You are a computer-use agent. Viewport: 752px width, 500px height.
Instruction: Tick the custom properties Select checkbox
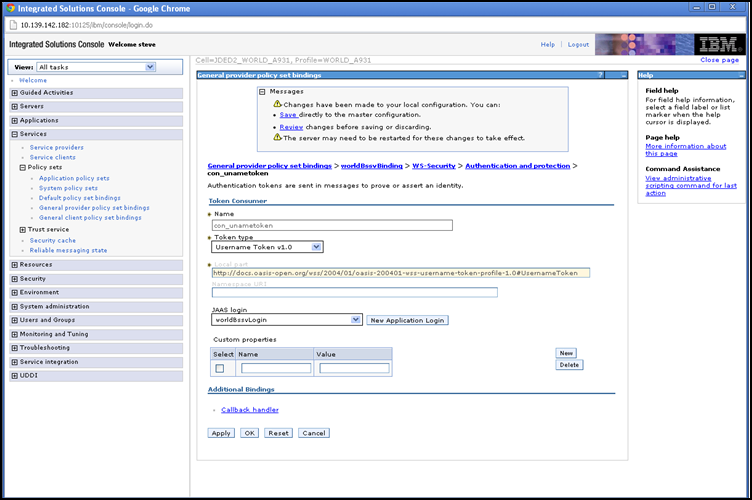click(x=220, y=368)
